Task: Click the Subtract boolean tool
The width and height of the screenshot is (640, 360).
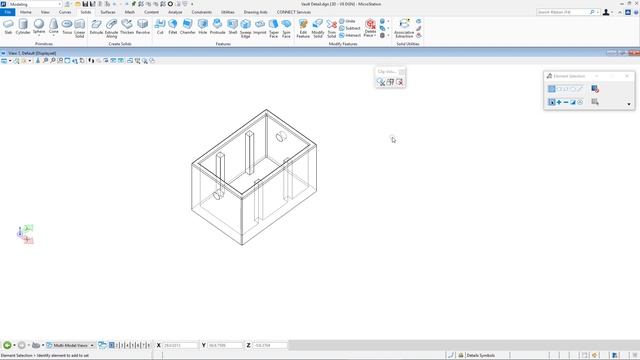Action: (350, 28)
